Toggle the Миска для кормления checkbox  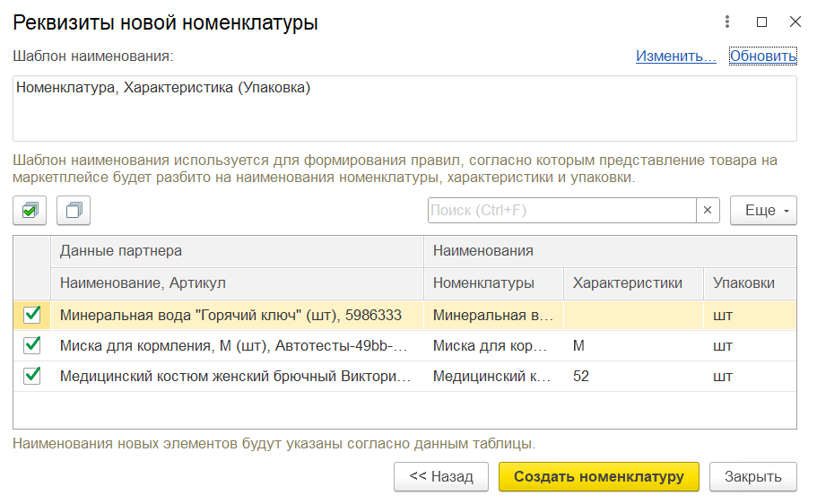click(x=32, y=345)
